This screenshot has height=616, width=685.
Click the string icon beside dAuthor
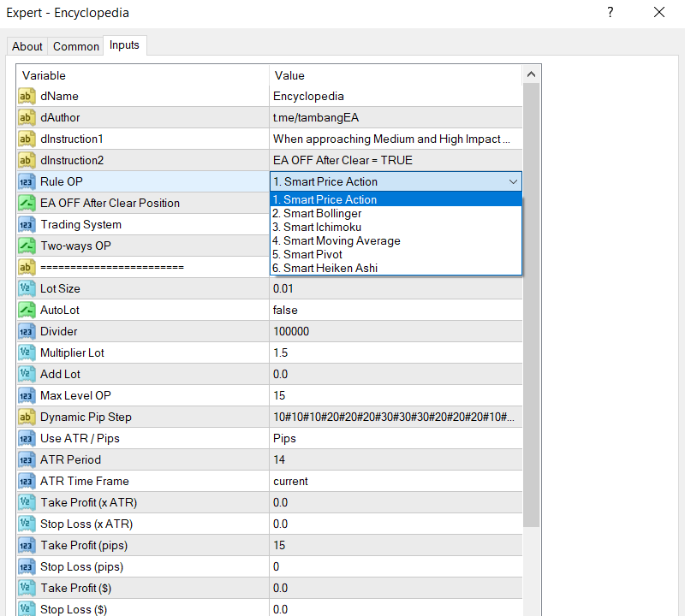[27, 117]
